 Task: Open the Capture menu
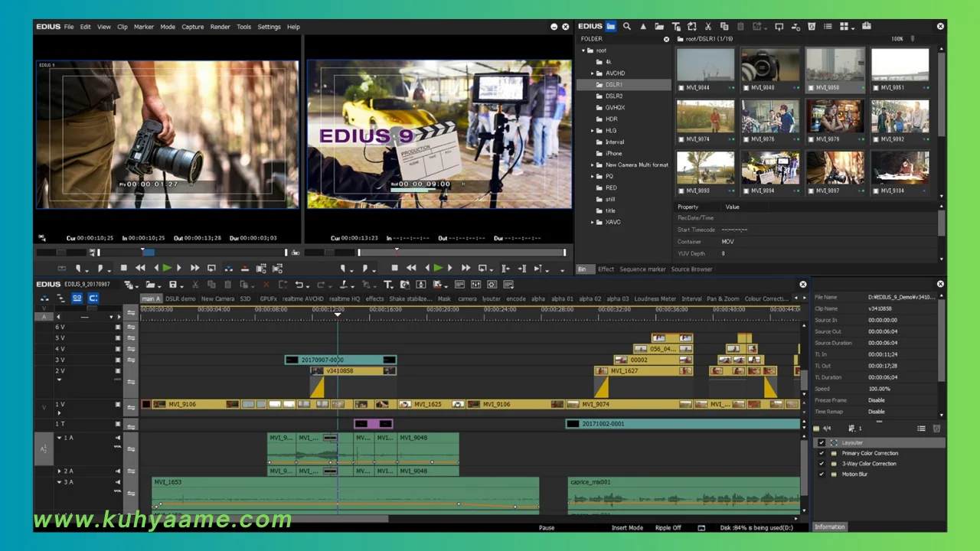(193, 27)
